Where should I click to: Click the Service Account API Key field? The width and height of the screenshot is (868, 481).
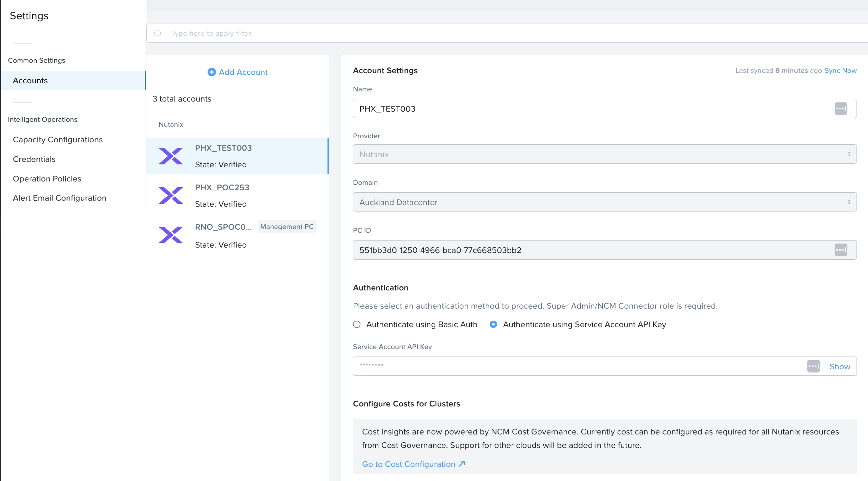(605, 366)
